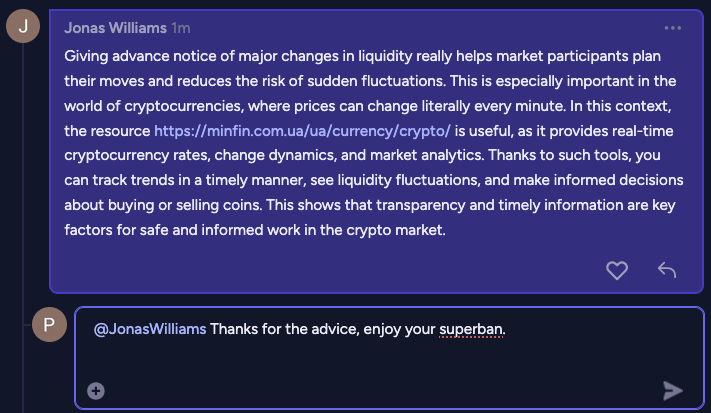Focus the reply text input box
This screenshot has height=413, width=711.
click(x=380, y=360)
